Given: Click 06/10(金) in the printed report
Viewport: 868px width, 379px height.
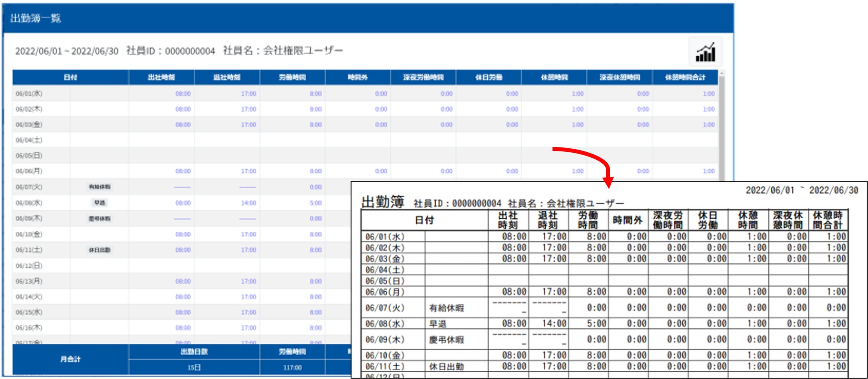Looking at the screenshot, I should tap(385, 355).
